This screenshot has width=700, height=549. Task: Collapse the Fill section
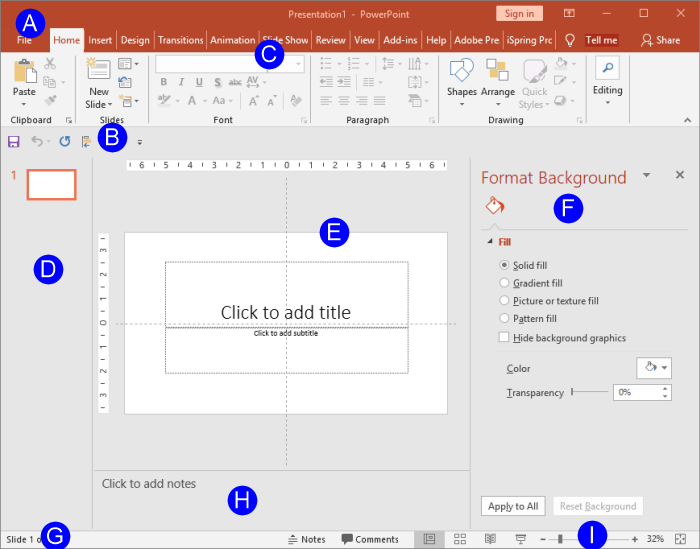click(x=490, y=242)
